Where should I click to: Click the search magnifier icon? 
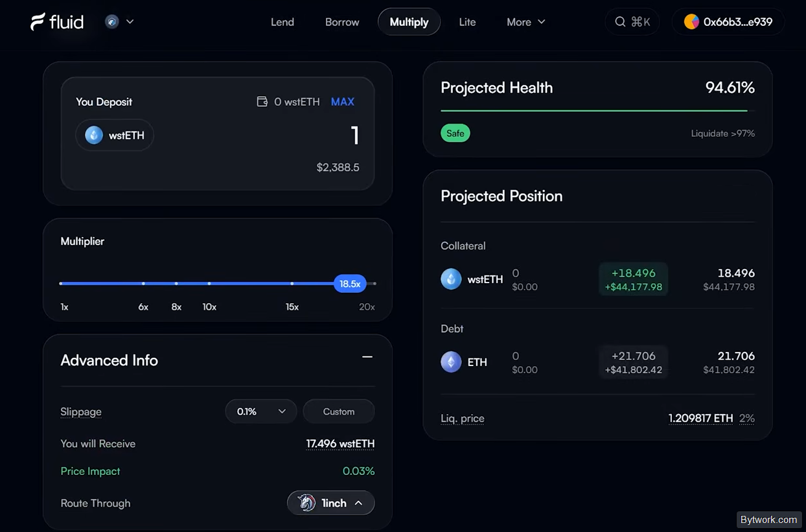[620, 22]
